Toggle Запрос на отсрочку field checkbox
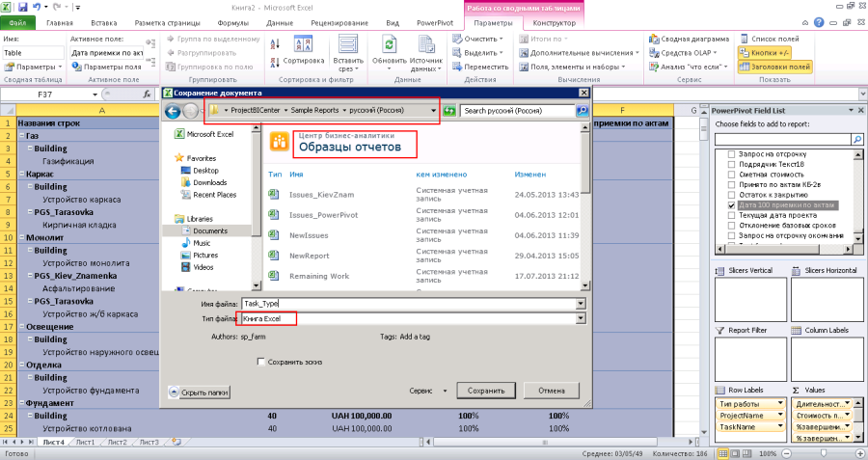The height and width of the screenshot is (460, 868). coord(731,154)
